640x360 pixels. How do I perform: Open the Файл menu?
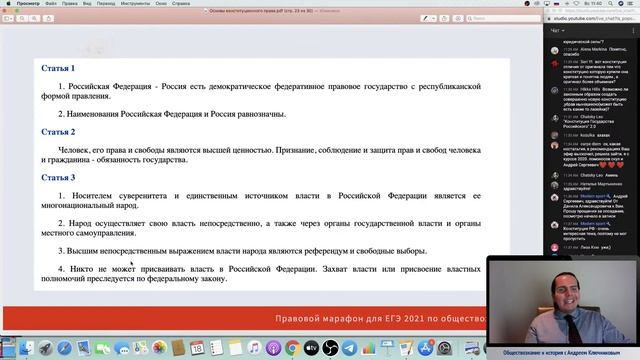pyautogui.click(x=51, y=3)
